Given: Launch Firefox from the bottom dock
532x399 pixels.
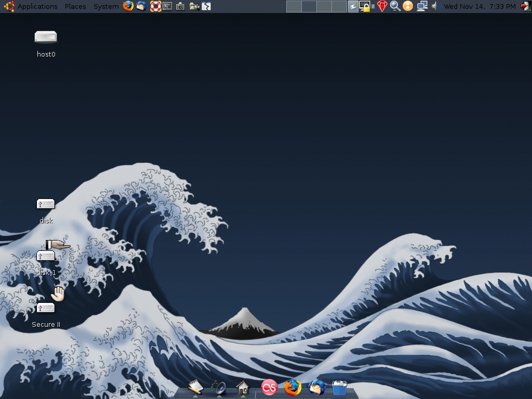Looking at the screenshot, I should click(292, 388).
